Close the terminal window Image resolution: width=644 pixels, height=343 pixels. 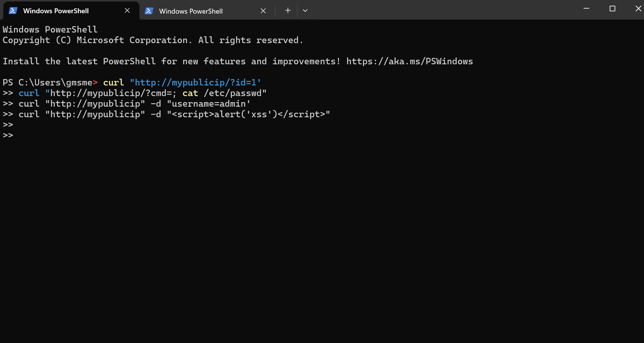point(638,8)
